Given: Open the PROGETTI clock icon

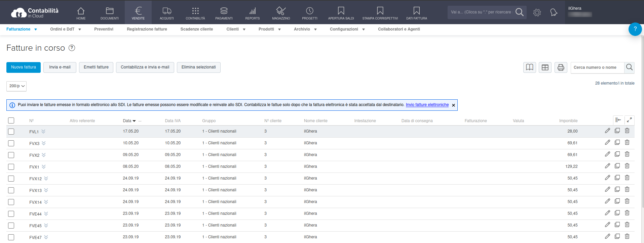Looking at the screenshot, I should coord(310,11).
